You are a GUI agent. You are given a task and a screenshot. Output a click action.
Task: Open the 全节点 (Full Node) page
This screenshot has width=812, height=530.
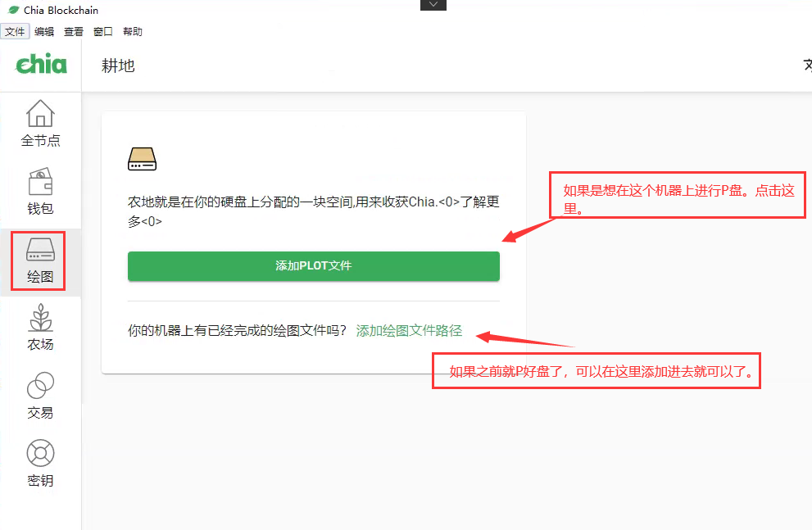point(39,123)
